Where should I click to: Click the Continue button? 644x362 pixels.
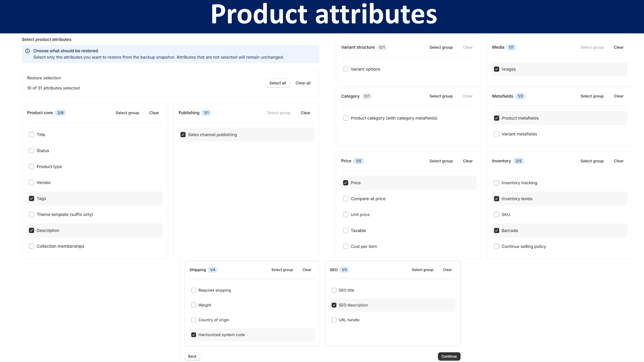pyautogui.click(x=449, y=356)
